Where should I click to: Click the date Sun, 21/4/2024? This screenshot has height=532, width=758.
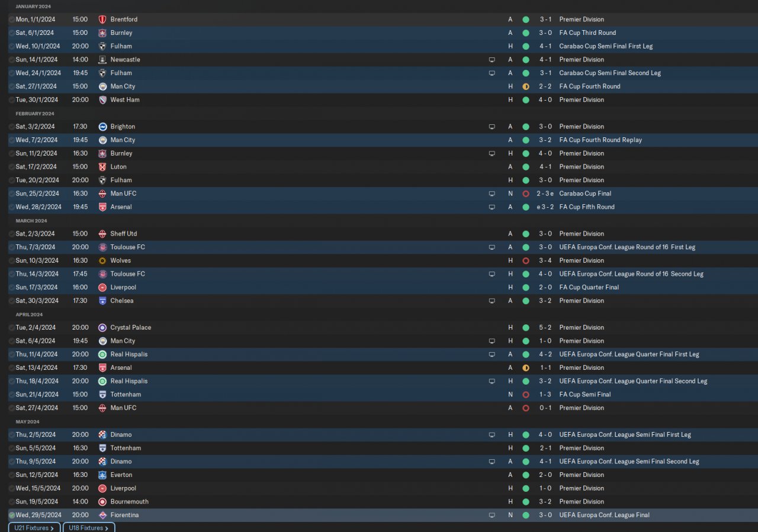click(37, 395)
